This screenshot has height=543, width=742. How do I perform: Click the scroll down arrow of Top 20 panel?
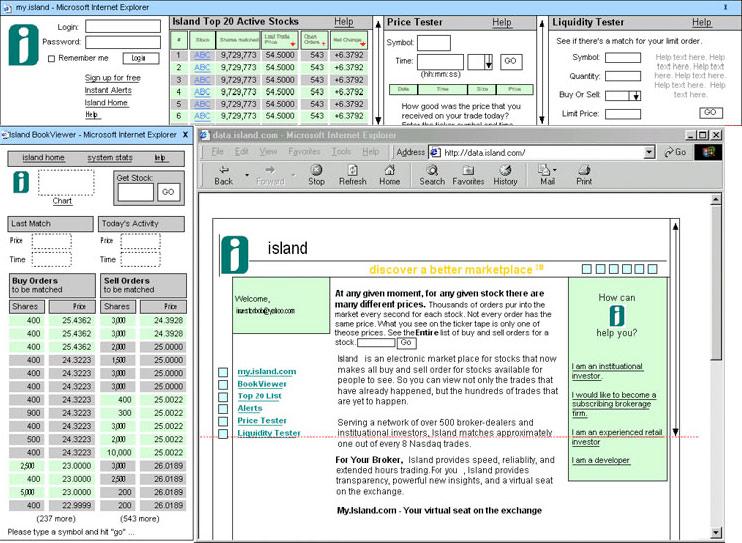[x=378, y=120]
